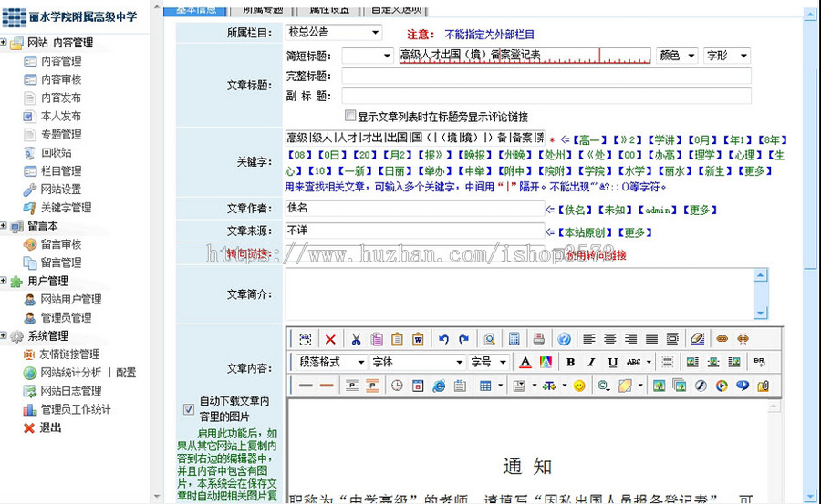Screen dimensions: 821x504
Task: Click the redo arrow icon
Action: point(464,339)
